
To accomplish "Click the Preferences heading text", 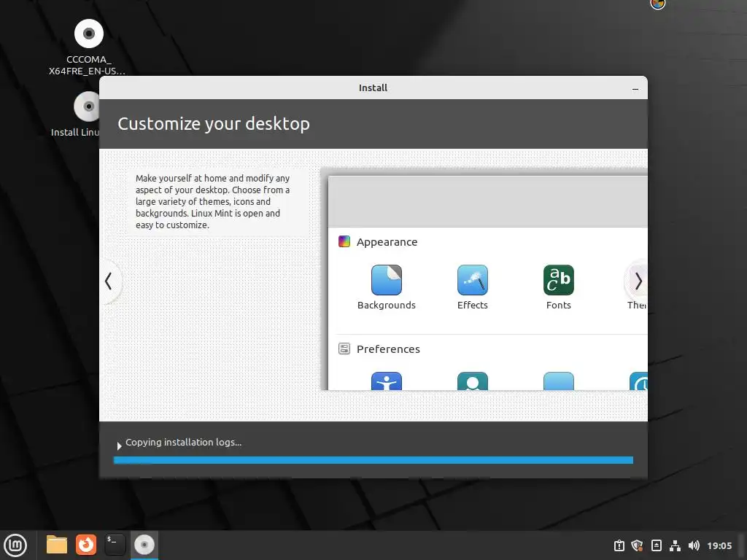I will pyautogui.click(x=388, y=349).
